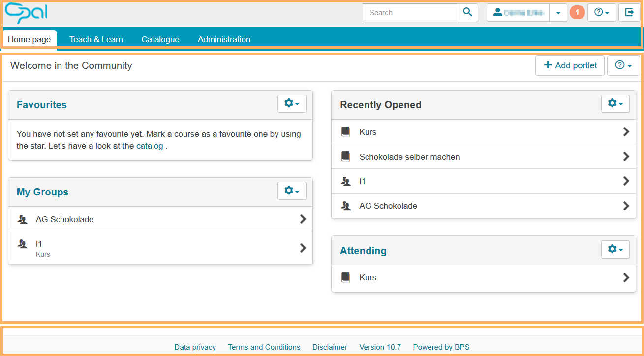This screenshot has height=356, width=644.
Task: Go to the Administration tab
Action: 224,39
